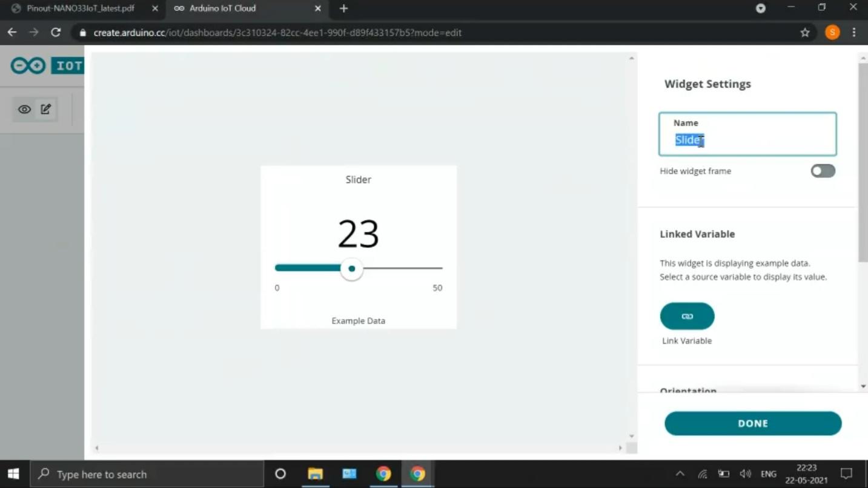The image size is (868, 488).
Task: Open Chrome's tab search dropdown arrow
Action: tap(761, 8)
